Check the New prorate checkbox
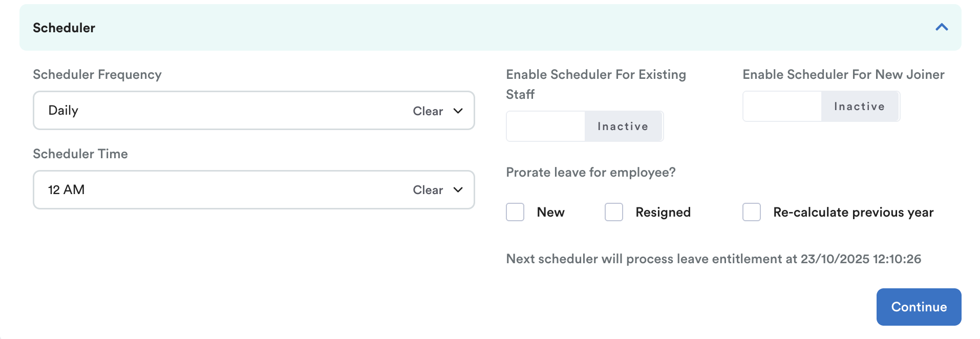 515,212
